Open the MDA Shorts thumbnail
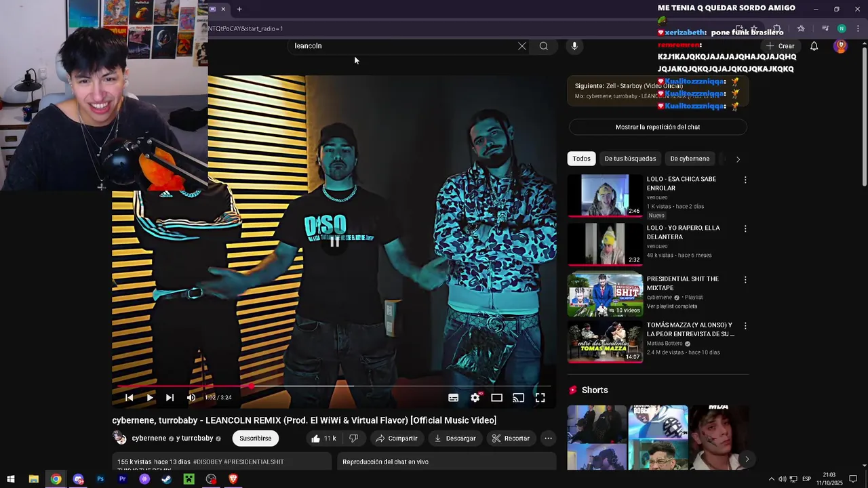The height and width of the screenshot is (488, 868). coord(719,437)
